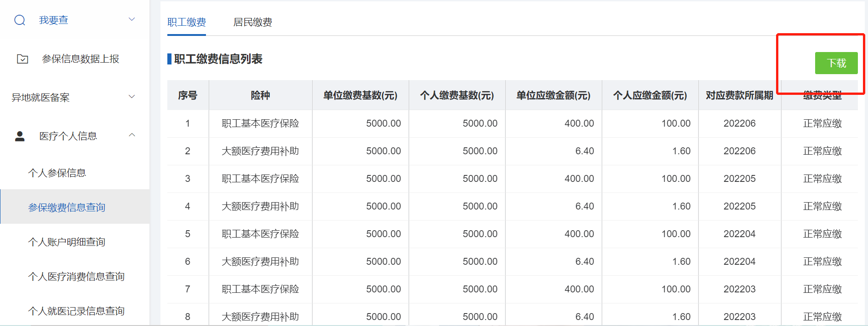868x326 pixels.
Task: Click the 对应费款所属期 column header
Action: coord(739,95)
